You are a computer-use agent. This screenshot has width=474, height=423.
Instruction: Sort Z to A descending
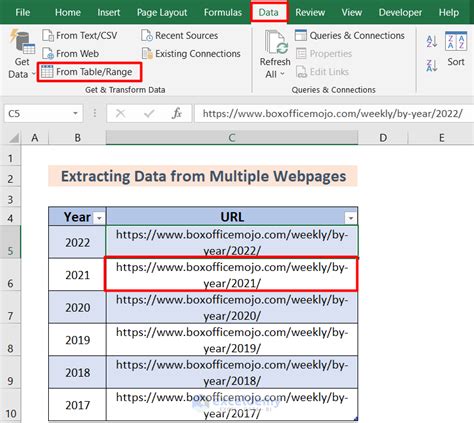[432, 65]
